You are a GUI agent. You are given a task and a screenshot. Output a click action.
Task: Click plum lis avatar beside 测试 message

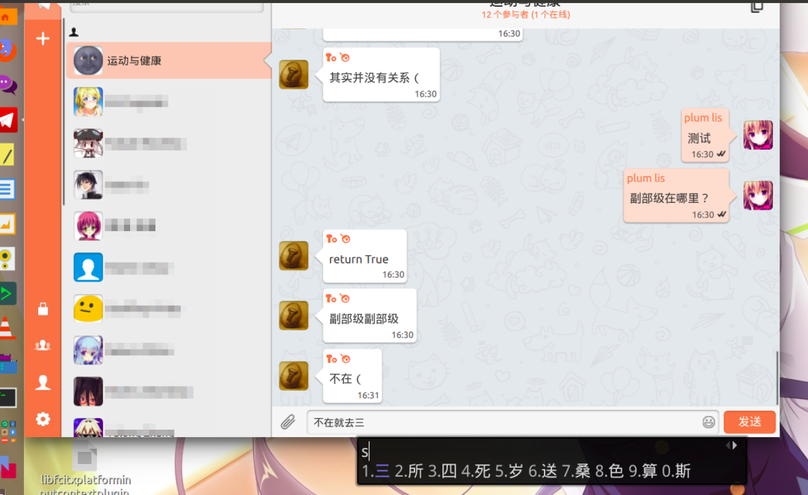click(758, 135)
